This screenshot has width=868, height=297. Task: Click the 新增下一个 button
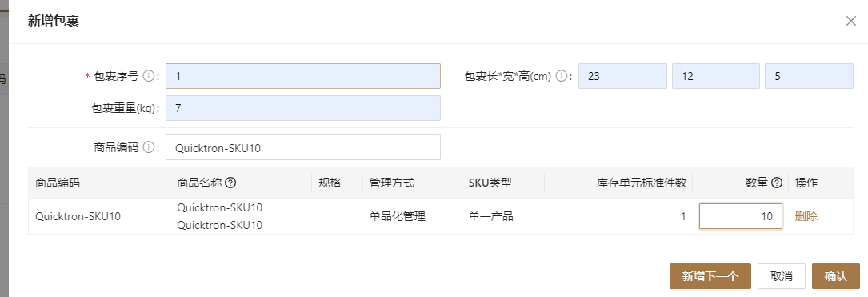pos(710,276)
